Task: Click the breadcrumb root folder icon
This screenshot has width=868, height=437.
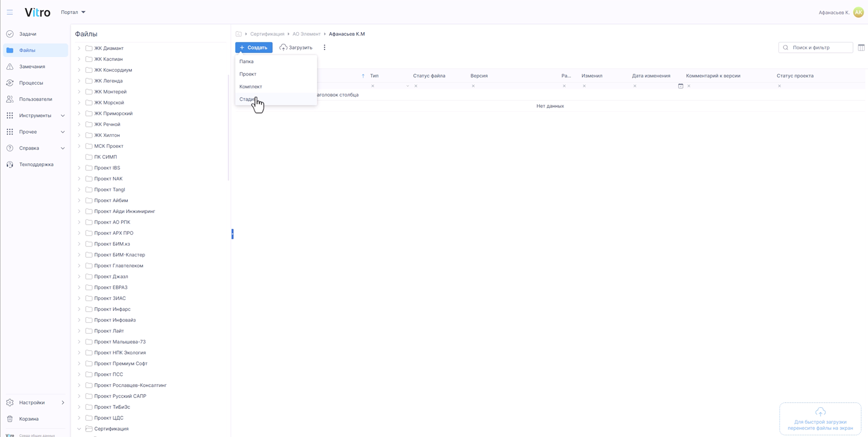Action: pos(239,34)
